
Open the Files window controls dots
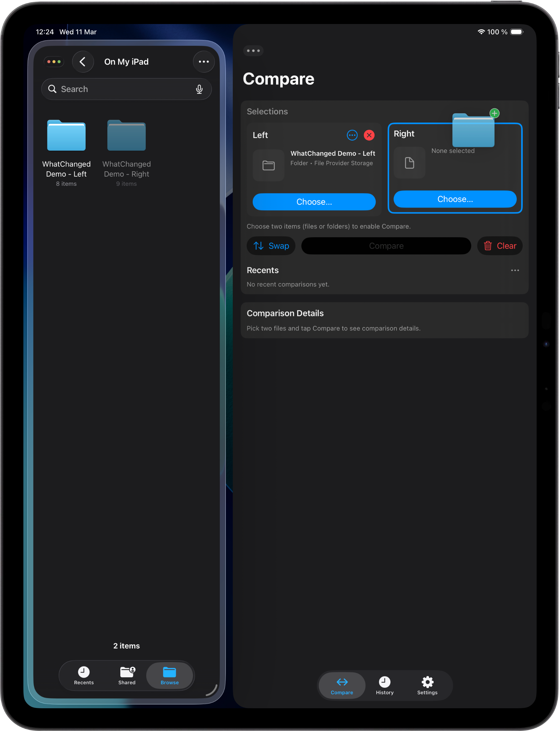click(54, 62)
